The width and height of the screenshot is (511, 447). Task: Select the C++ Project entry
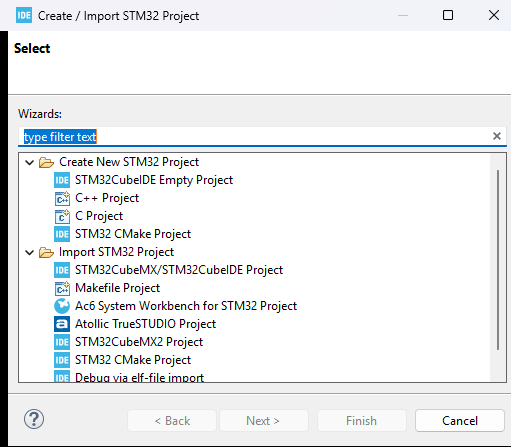[107, 198]
